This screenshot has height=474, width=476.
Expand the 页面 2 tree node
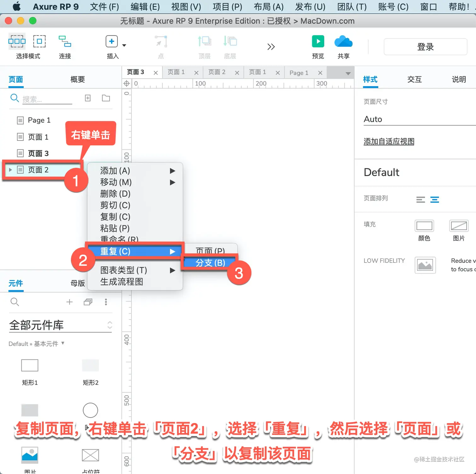10,170
